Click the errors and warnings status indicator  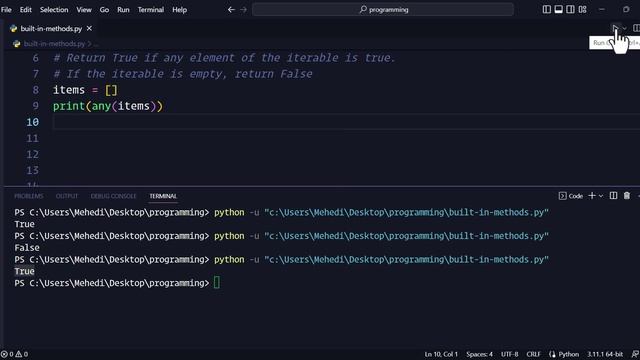click(x=14, y=354)
